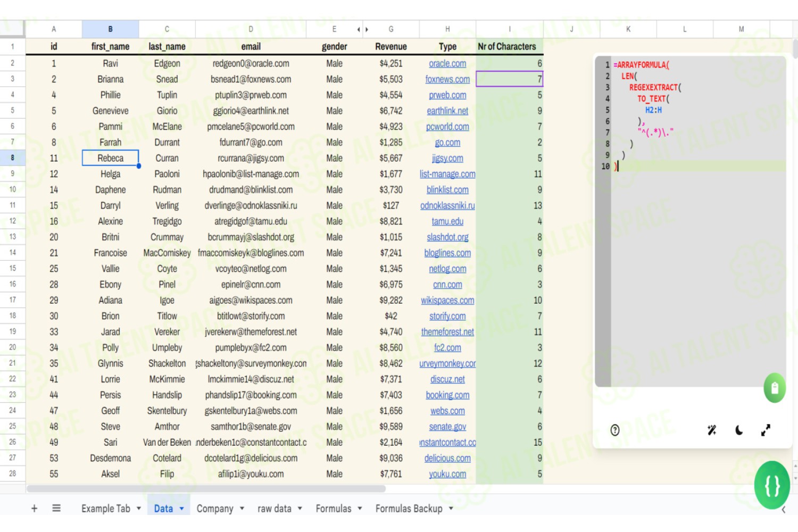Viewport: 798px width, 532px height.
Task: Open the help question mark icon
Action: 615,430
